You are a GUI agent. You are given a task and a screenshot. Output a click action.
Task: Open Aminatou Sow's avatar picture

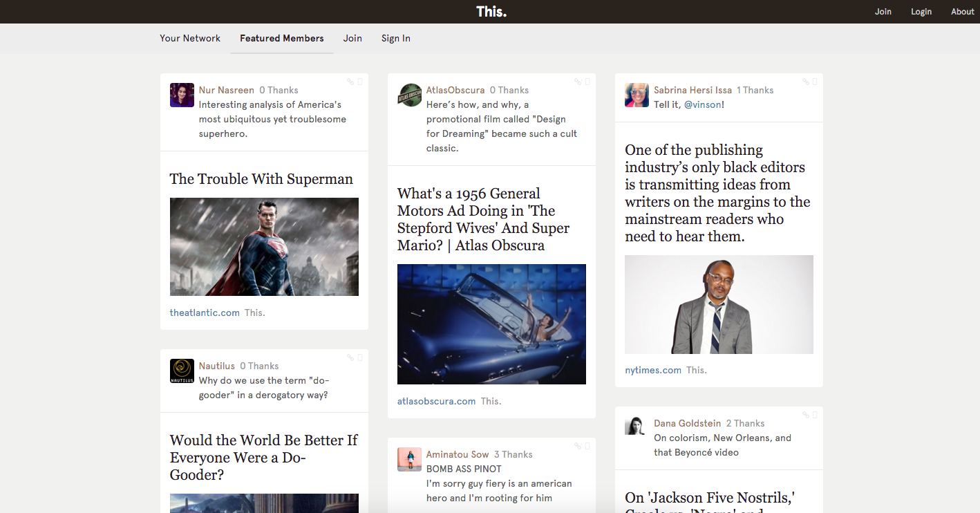tap(409, 460)
